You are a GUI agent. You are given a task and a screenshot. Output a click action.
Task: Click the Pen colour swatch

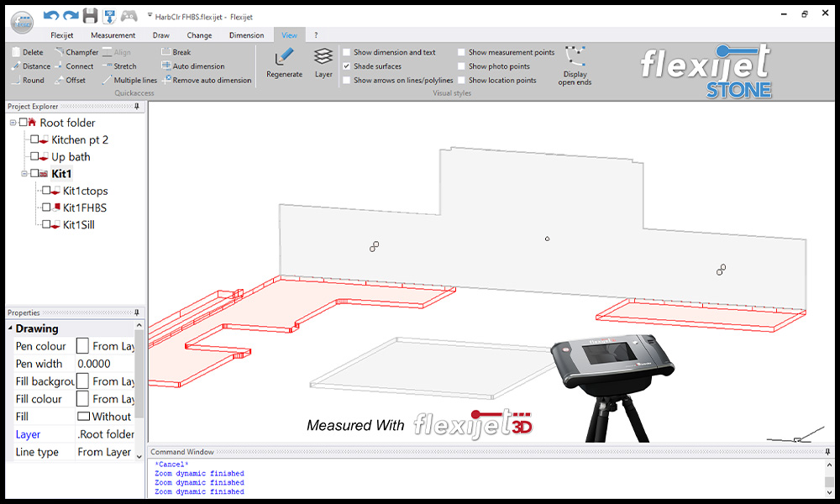[x=82, y=346]
